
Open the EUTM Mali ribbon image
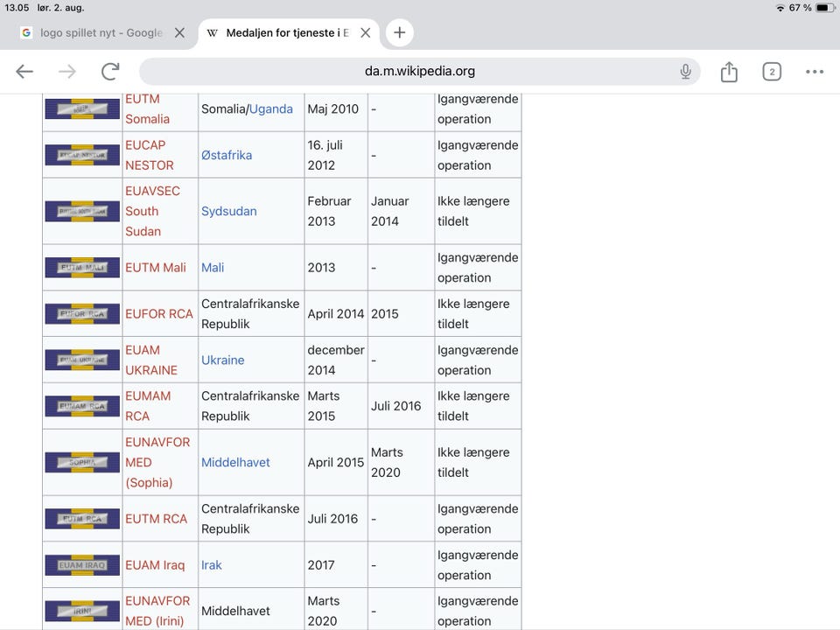click(82, 268)
